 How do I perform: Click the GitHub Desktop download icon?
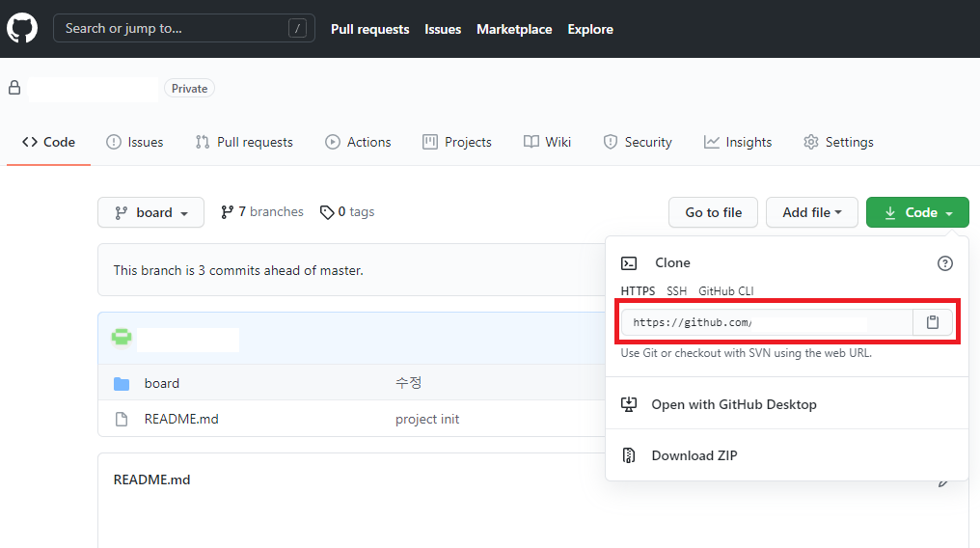[629, 404]
